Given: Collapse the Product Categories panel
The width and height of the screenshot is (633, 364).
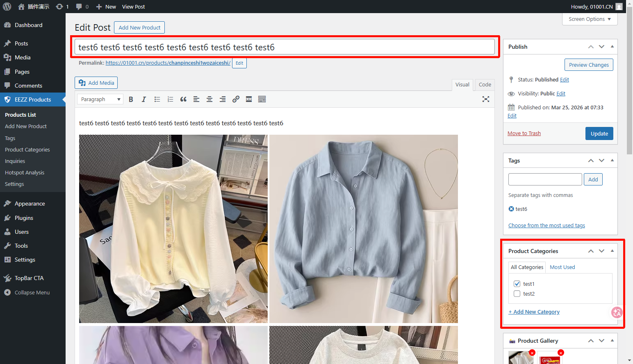Looking at the screenshot, I should pos(612,251).
